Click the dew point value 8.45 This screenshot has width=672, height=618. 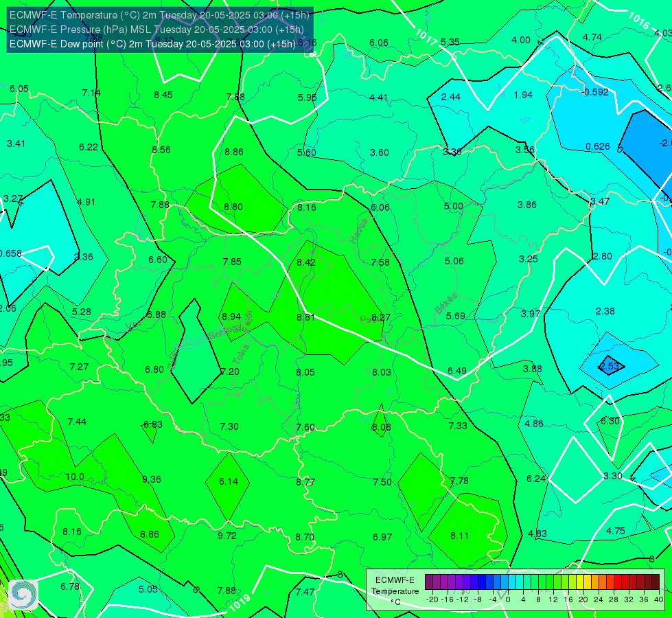(x=163, y=95)
